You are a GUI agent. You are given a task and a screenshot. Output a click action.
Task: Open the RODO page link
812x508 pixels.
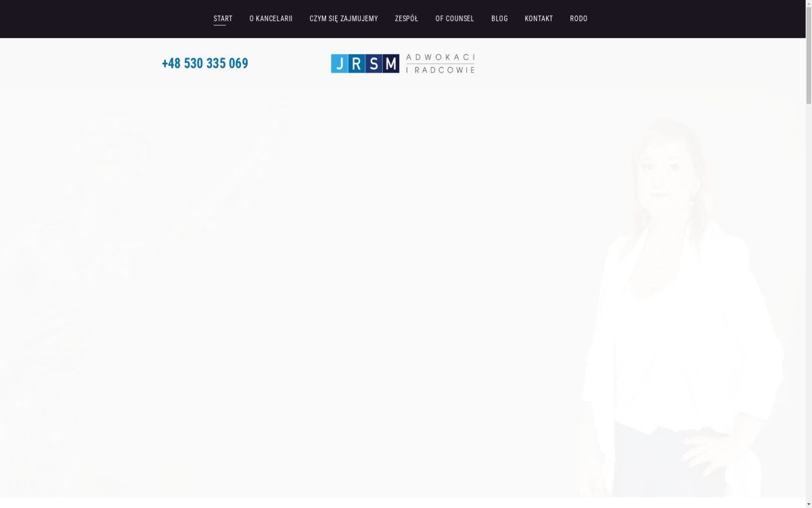[x=579, y=18]
